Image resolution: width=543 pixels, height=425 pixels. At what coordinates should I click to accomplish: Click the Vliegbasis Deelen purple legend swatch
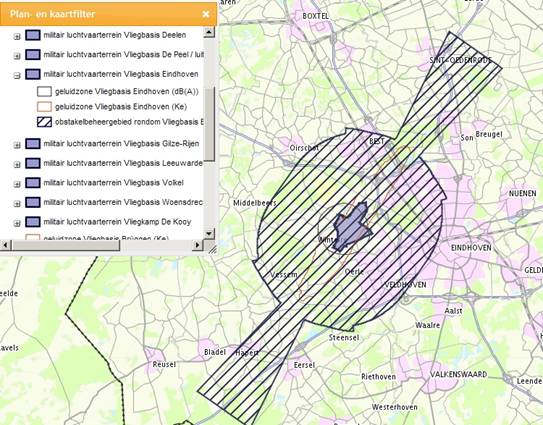pos(33,35)
